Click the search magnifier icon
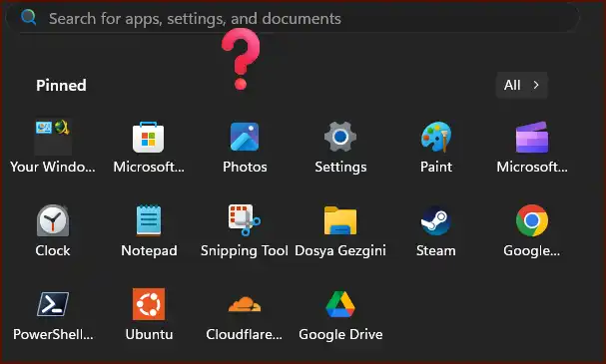The width and height of the screenshot is (606, 364). coord(28,17)
